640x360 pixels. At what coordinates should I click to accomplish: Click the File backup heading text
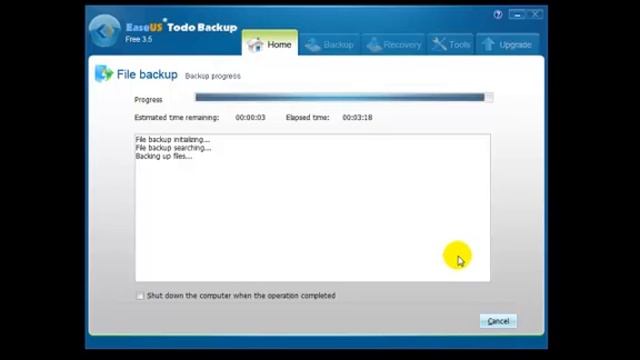[147, 74]
